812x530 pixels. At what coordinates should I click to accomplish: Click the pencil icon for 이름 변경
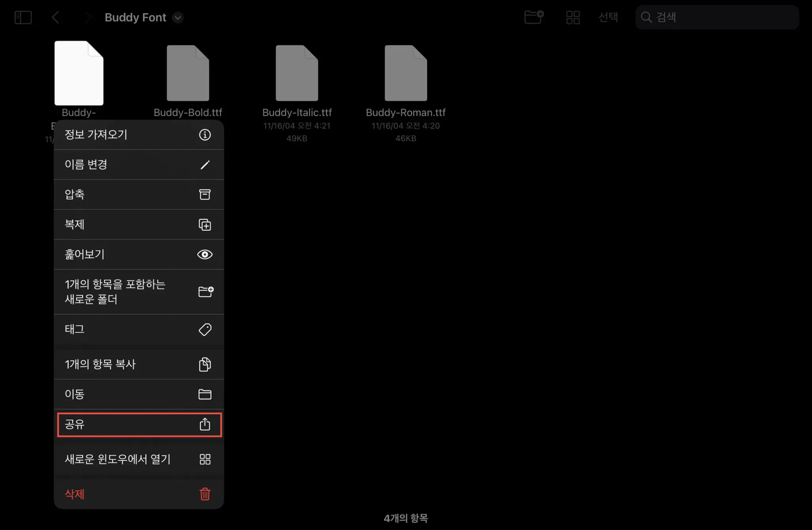pos(205,165)
